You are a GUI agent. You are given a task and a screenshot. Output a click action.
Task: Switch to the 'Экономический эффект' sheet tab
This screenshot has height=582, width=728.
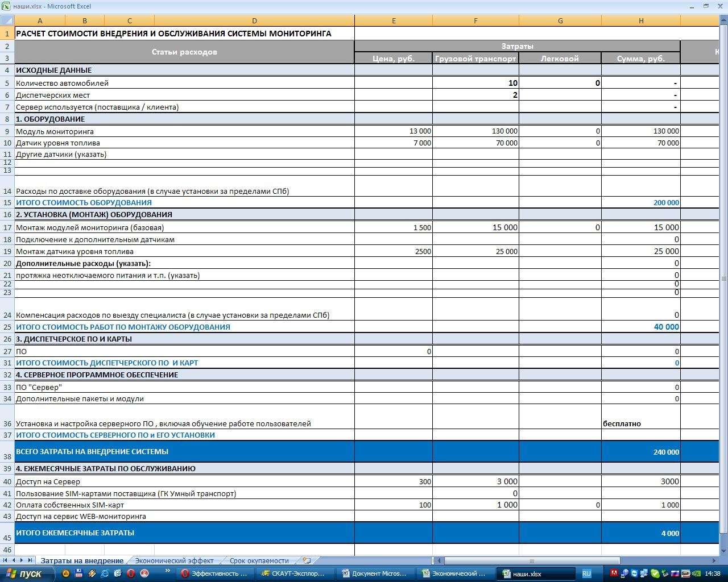coord(174,560)
